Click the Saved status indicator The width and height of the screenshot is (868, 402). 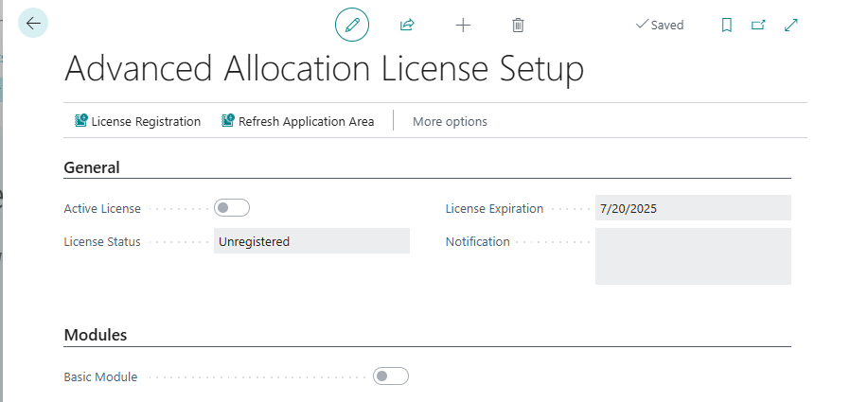pos(660,25)
